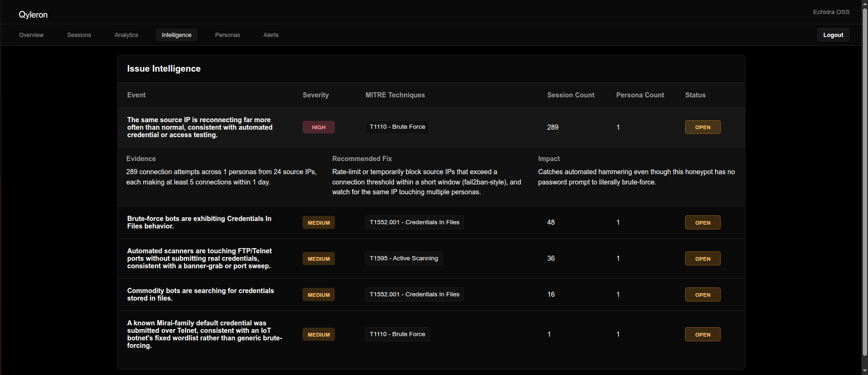Click the HIGH severity badge
The width and height of the screenshot is (868, 375).
318,127
